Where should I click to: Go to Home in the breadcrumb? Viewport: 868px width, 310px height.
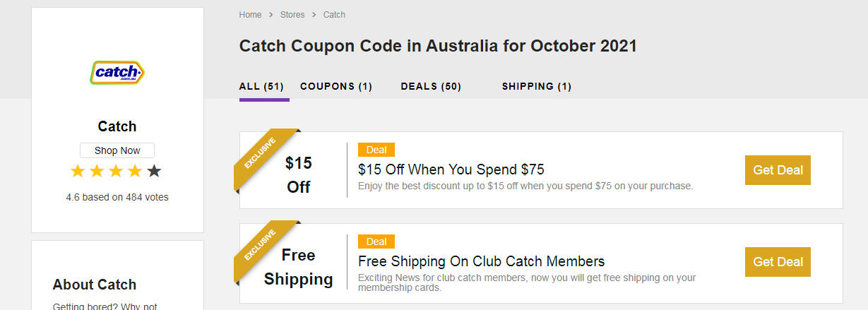(x=250, y=15)
